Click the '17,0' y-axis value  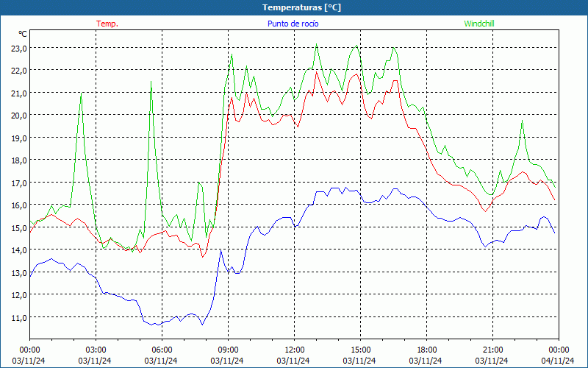(19, 183)
